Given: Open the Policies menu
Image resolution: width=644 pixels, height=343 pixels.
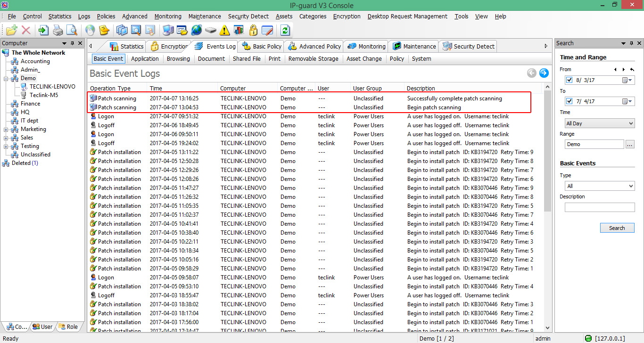Looking at the screenshot, I should (x=106, y=16).
